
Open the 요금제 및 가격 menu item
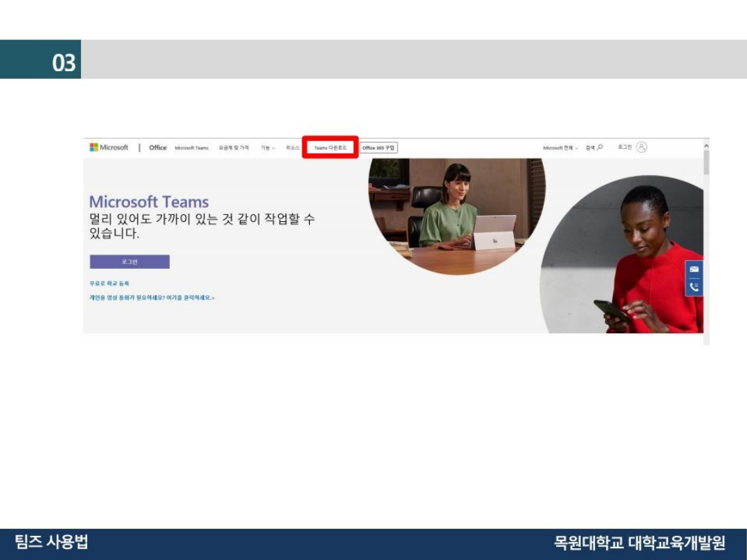point(234,148)
